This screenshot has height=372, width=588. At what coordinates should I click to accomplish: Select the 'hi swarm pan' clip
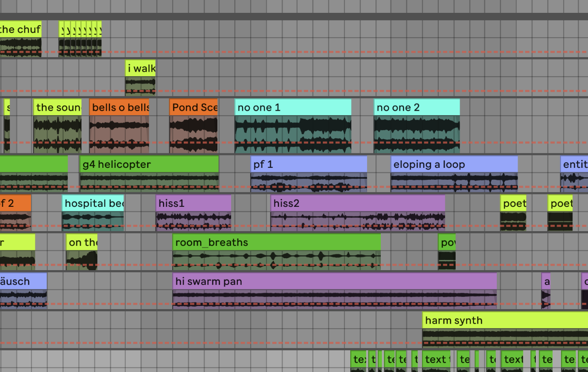point(335,281)
